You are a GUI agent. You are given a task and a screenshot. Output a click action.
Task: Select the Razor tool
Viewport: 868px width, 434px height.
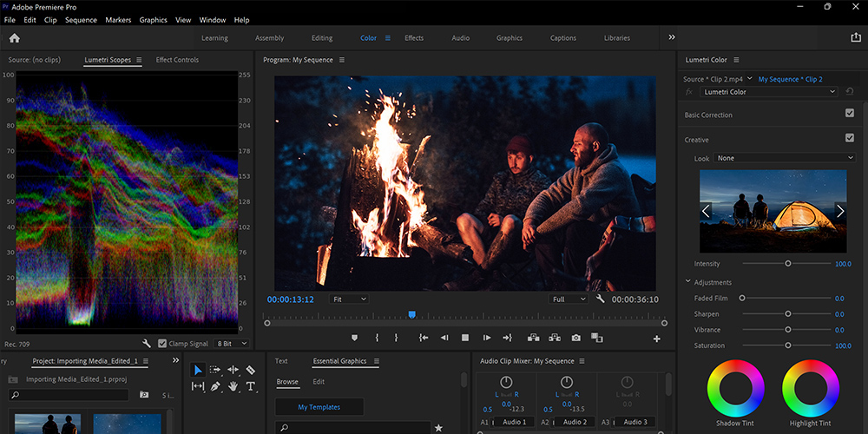(250, 370)
